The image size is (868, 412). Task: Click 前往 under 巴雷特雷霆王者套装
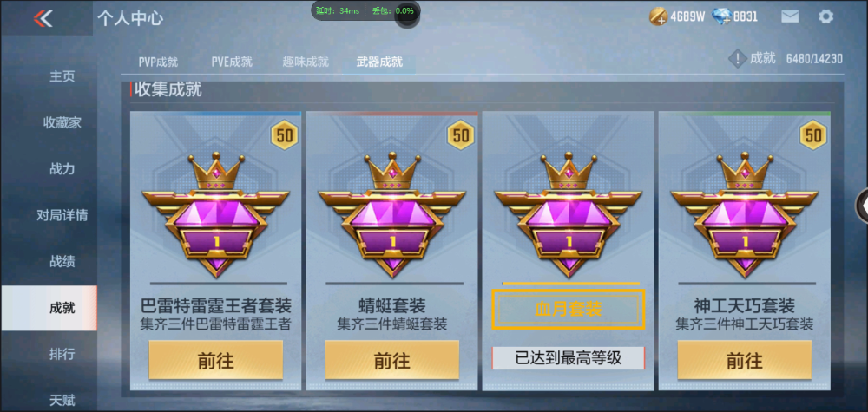216,361
